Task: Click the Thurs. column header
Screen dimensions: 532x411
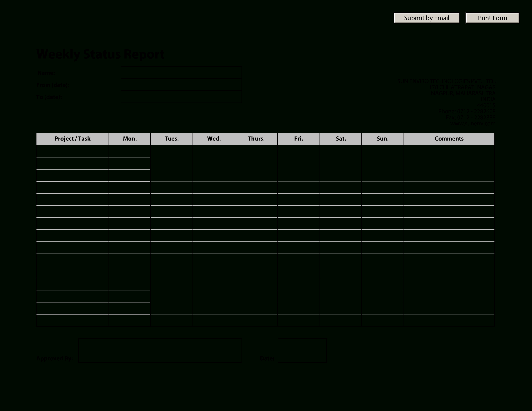Action: pyautogui.click(x=256, y=138)
